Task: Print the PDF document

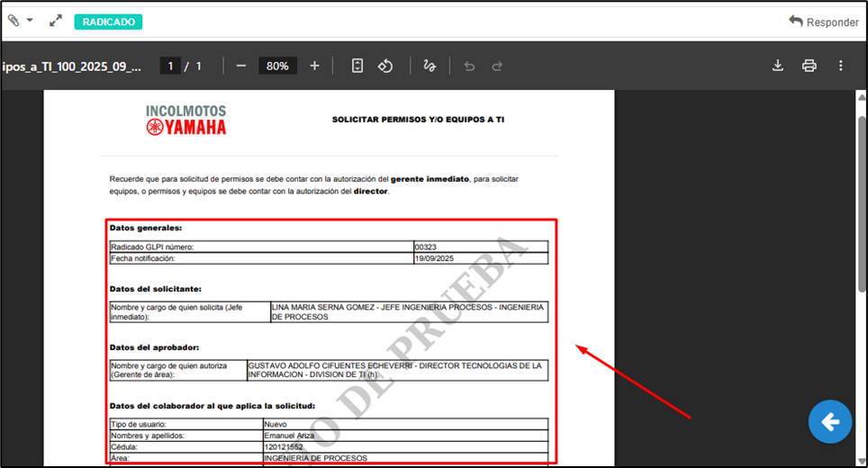Action: 809,66
